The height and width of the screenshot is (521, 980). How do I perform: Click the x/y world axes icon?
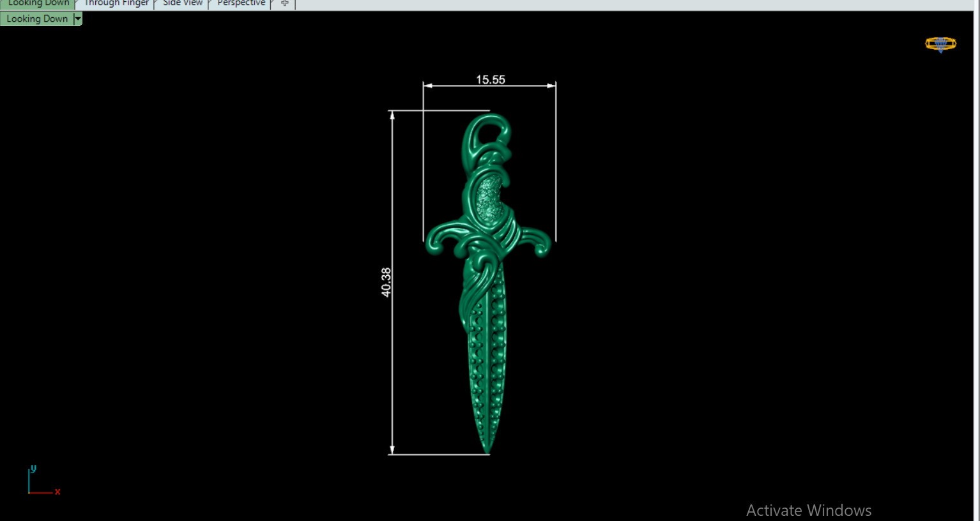pyautogui.click(x=43, y=481)
